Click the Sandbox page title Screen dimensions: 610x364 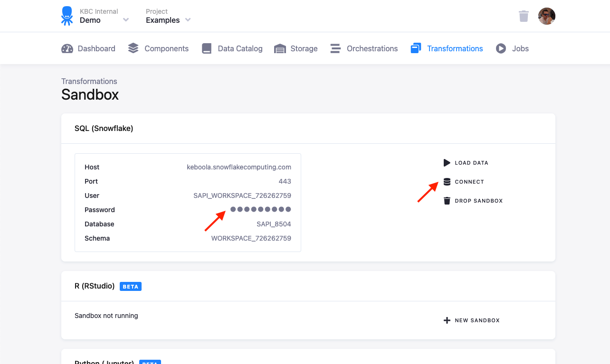(x=90, y=94)
